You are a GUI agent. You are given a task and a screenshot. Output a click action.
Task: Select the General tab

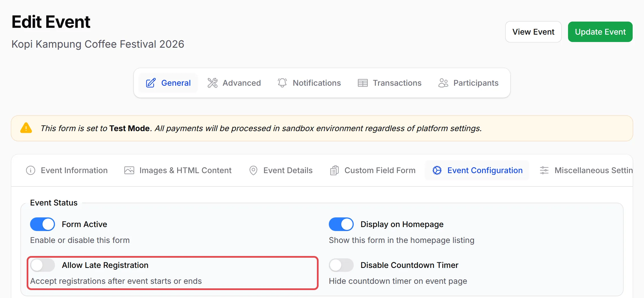point(168,83)
